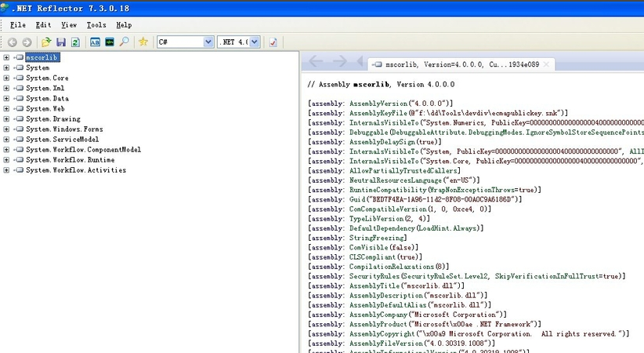
Task: Open the Tools menu
Action: [x=96, y=25]
